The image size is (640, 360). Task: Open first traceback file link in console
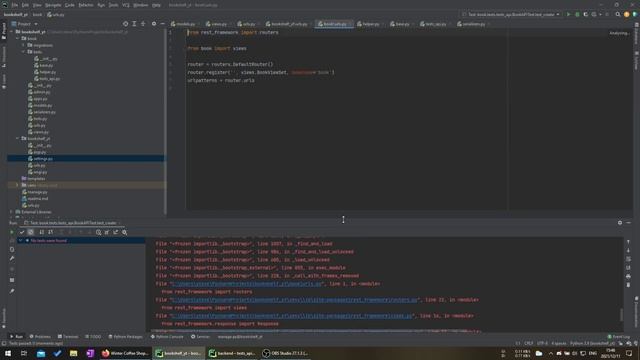click(247, 284)
